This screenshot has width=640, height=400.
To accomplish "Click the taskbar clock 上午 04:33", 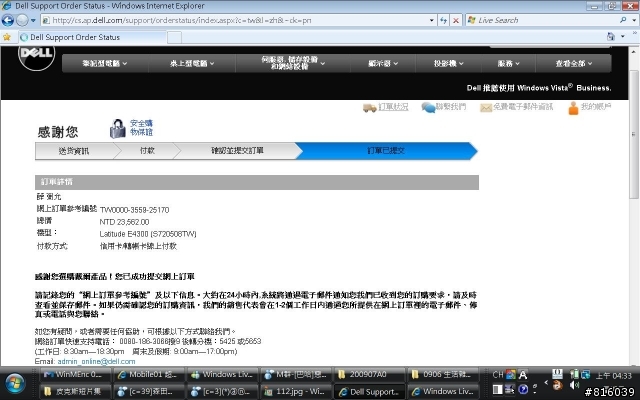I will pyautogui.click(x=613, y=376).
